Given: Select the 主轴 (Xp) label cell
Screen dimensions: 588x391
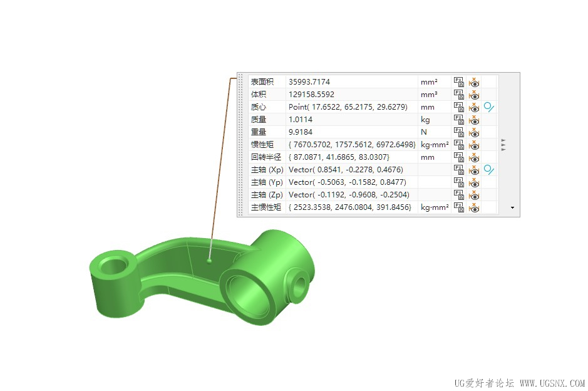Looking at the screenshot, I should pos(267,170).
